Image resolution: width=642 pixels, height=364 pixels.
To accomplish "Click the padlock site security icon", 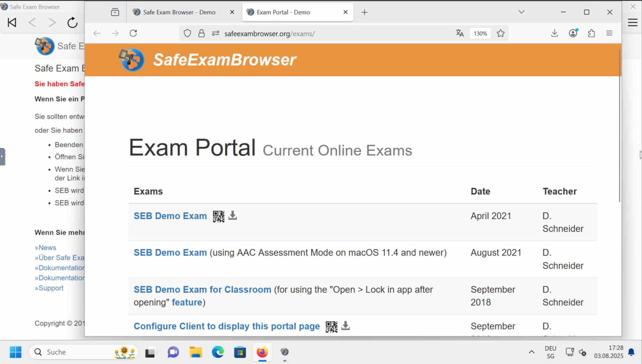I will tap(201, 33).
